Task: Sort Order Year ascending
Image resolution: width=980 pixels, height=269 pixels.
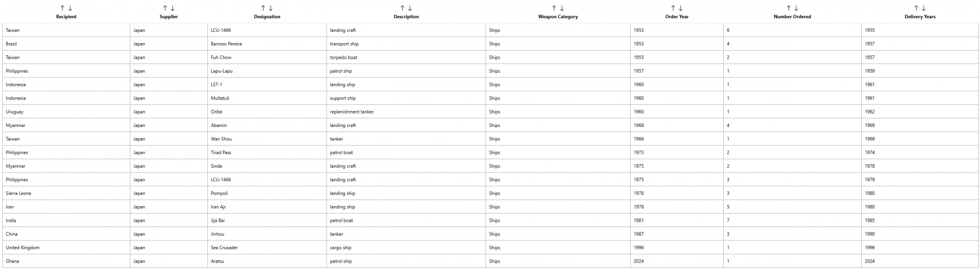Action: pos(673,8)
